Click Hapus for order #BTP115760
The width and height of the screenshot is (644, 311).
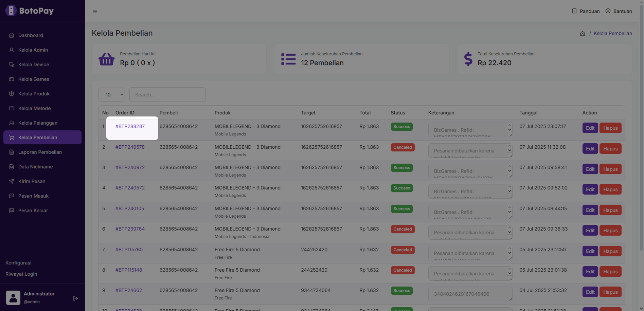point(610,251)
